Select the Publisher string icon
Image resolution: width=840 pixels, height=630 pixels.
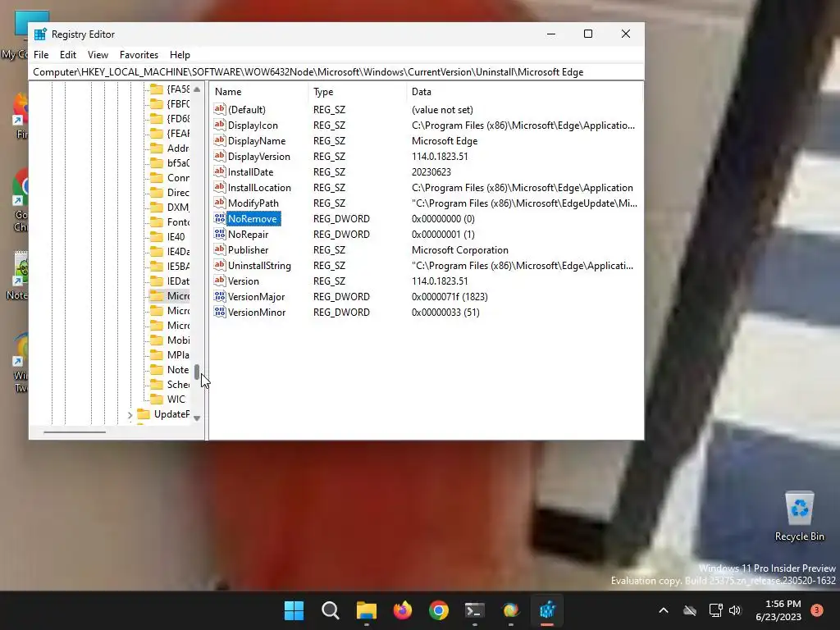(220, 249)
